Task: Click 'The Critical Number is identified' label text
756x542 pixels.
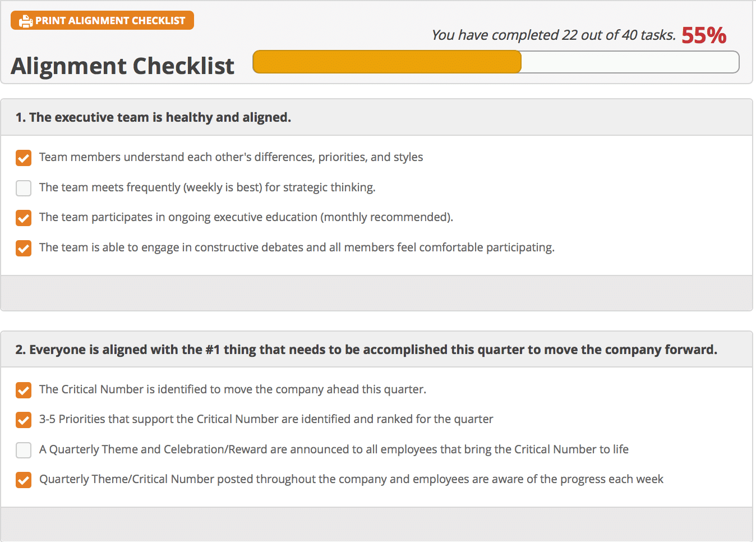Action: coord(232,389)
